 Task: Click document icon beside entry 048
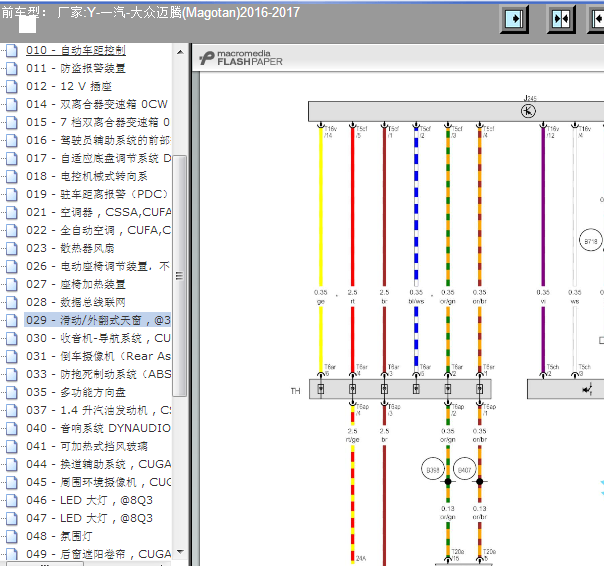click(12, 536)
